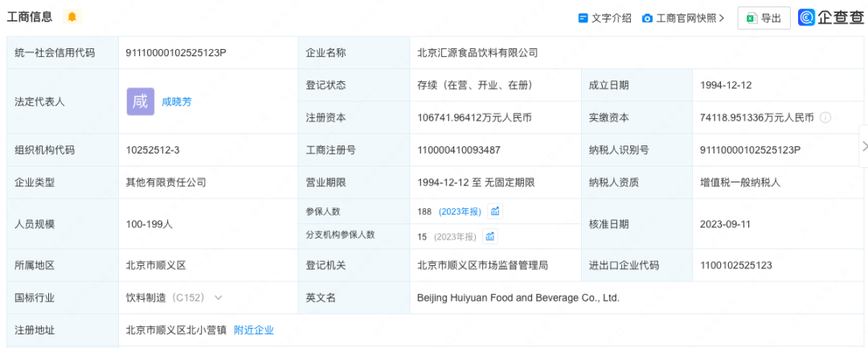Click the (2023年报) link beside 188
Image resolution: width=868 pixels, height=348 pixels.
click(x=460, y=211)
